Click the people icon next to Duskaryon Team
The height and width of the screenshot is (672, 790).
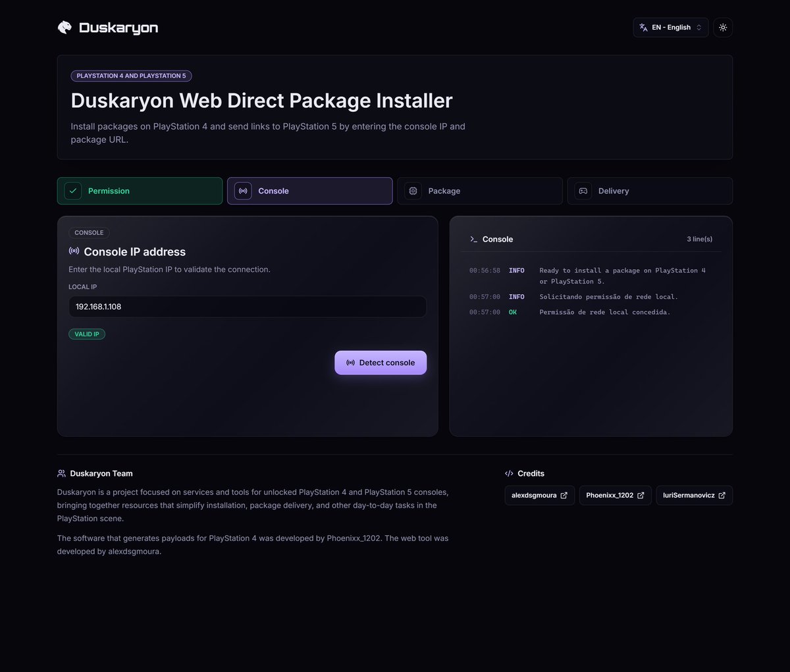coord(62,474)
